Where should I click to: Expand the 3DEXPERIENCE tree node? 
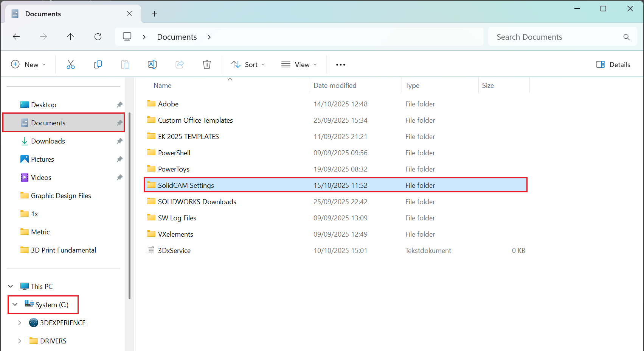tap(20, 323)
